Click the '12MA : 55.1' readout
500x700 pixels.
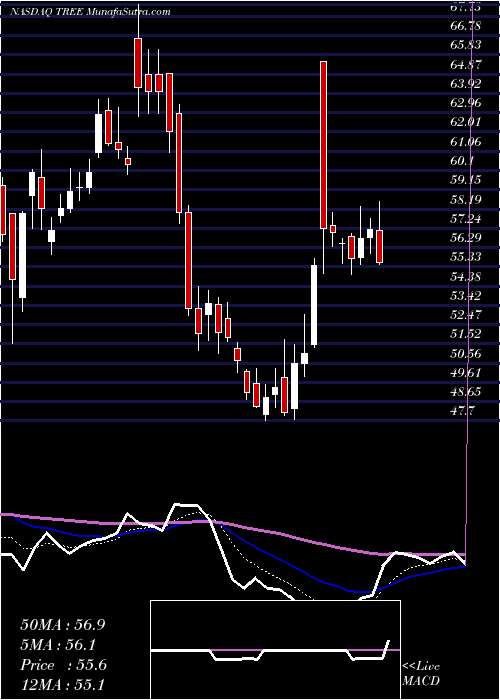pyautogui.click(x=63, y=685)
